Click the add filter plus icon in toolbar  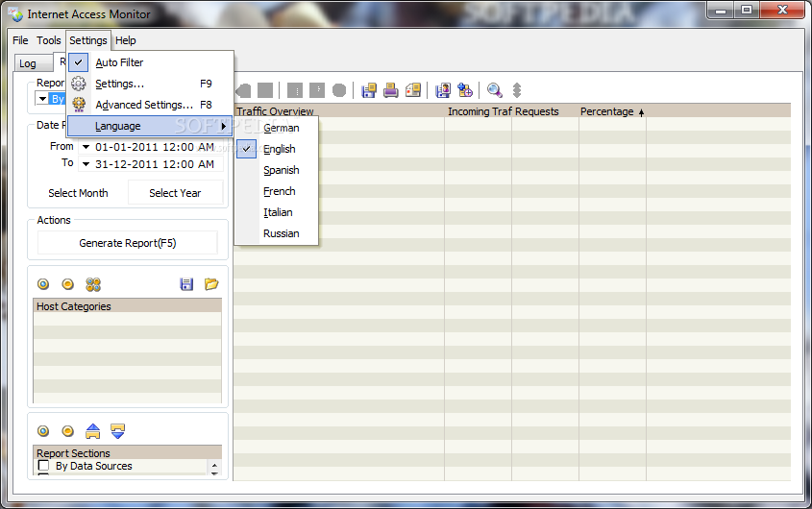(x=465, y=90)
